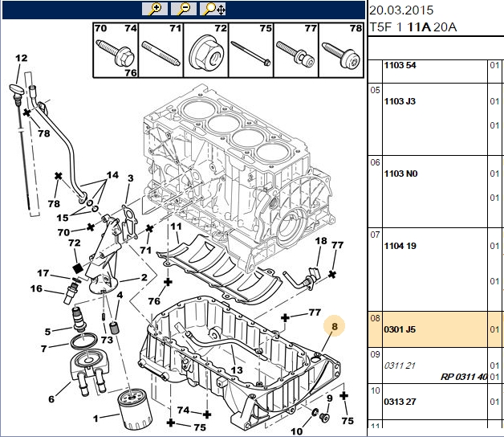Click callout number 17 near the washer
The width and height of the screenshot is (504, 437).
tap(43, 273)
